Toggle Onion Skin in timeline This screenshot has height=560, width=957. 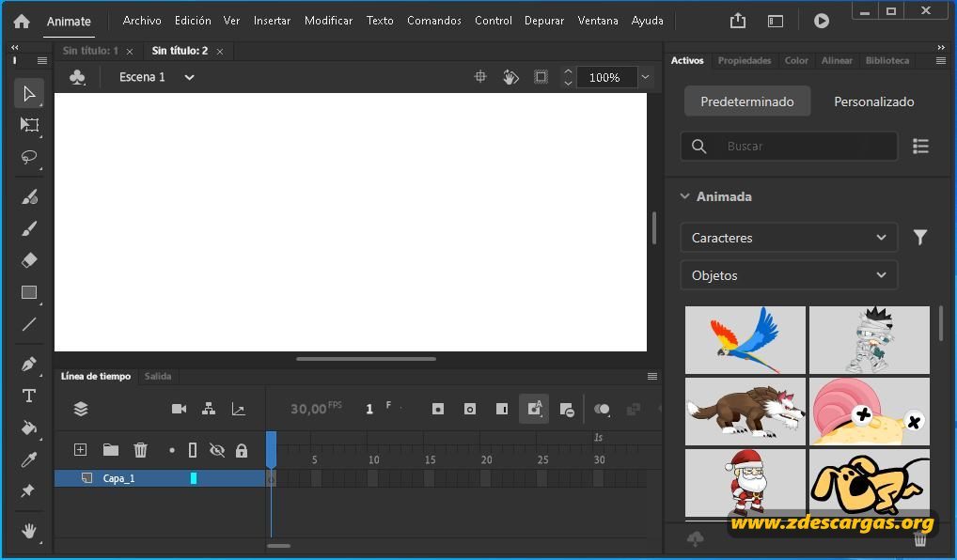[x=602, y=410]
